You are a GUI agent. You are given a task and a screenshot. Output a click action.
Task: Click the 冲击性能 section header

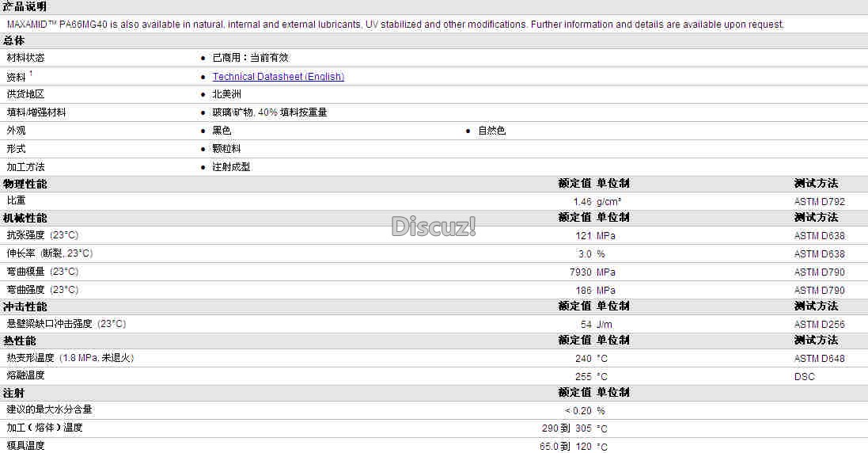click(25, 306)
